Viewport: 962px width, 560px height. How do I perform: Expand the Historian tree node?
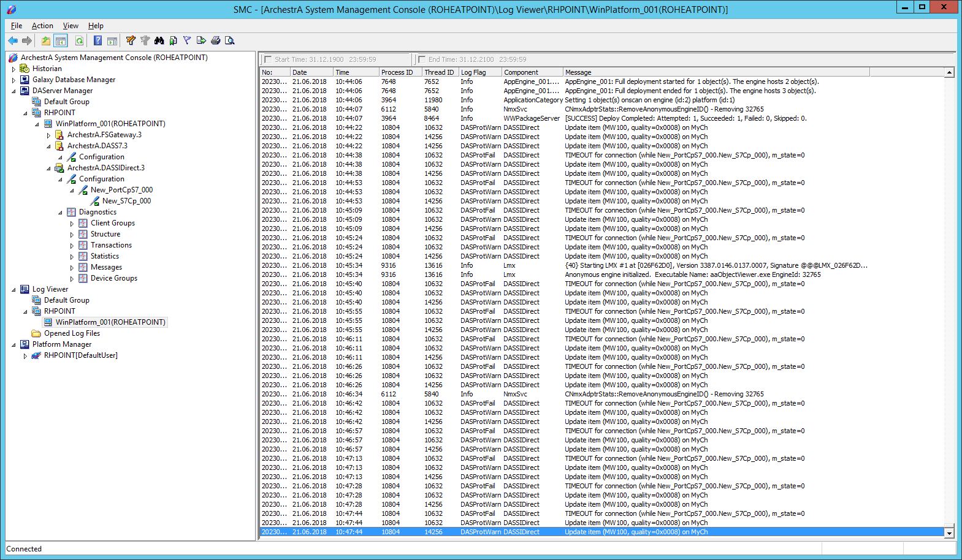(13, 69)
